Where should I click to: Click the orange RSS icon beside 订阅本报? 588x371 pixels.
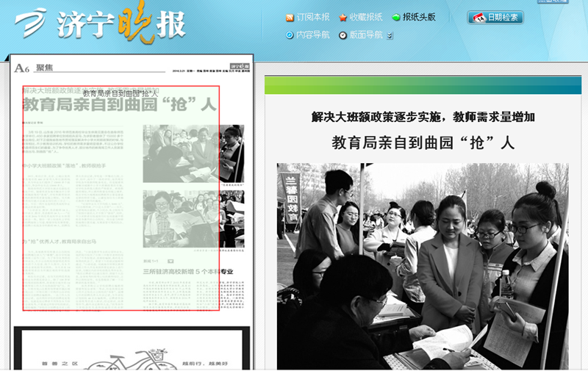click(290, 18)
